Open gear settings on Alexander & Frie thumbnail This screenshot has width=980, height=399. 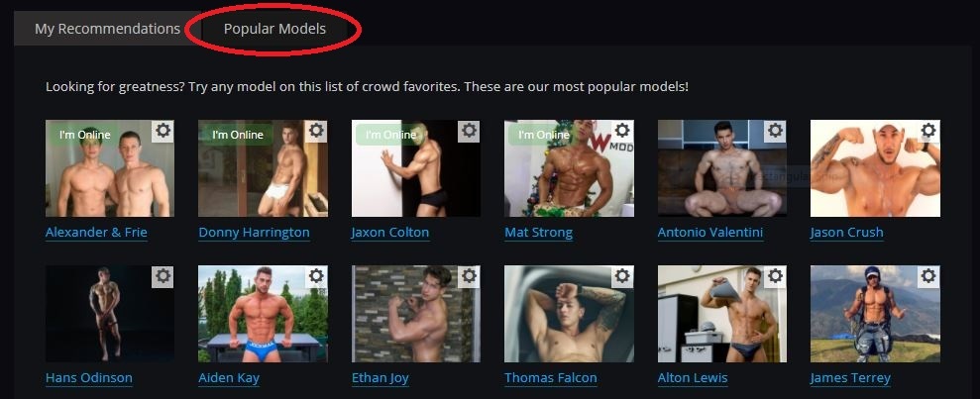coord(163,131)
